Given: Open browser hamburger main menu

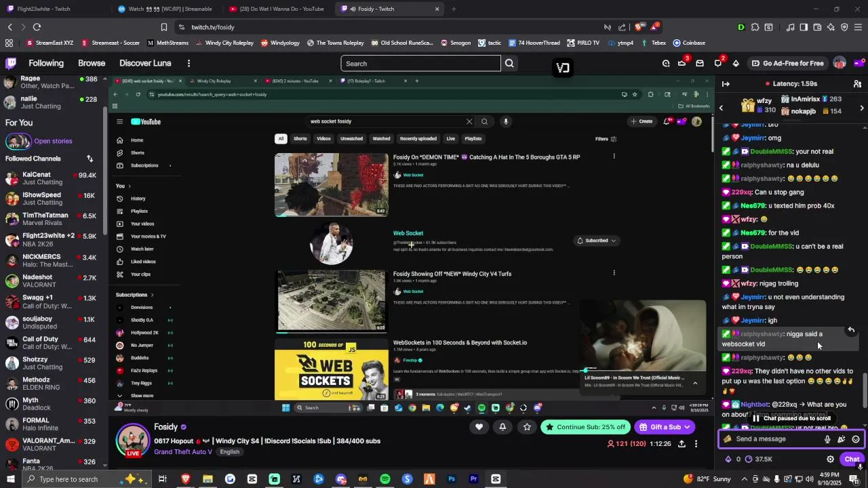Looking at the screenshot, I should pos(858,27).
